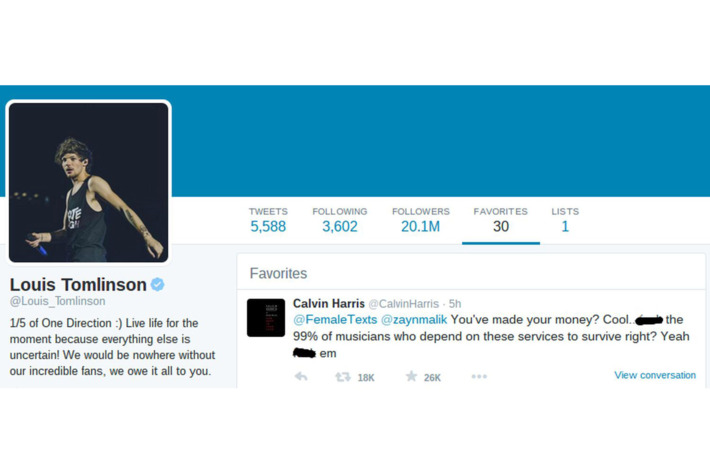Click the reply arrow icon under the tweet
This screenshot has height=473, width=710.
pyautogui.click(x=301, y=377)
